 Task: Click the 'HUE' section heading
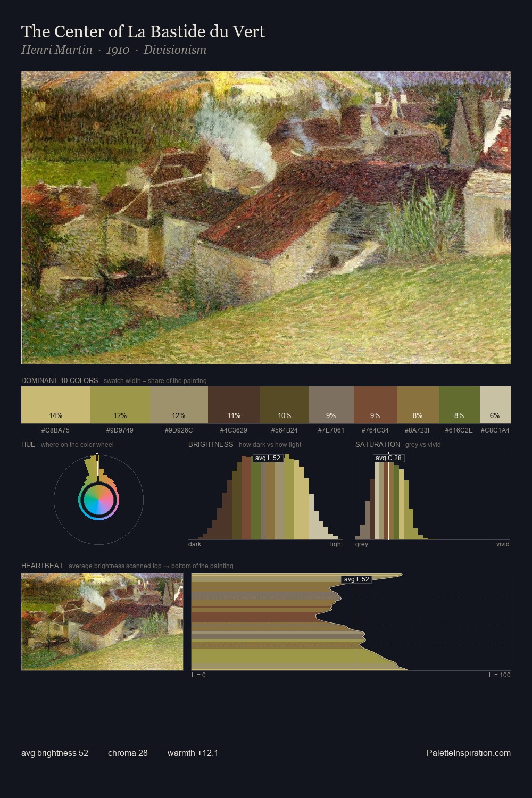click(x=28, y=444)
